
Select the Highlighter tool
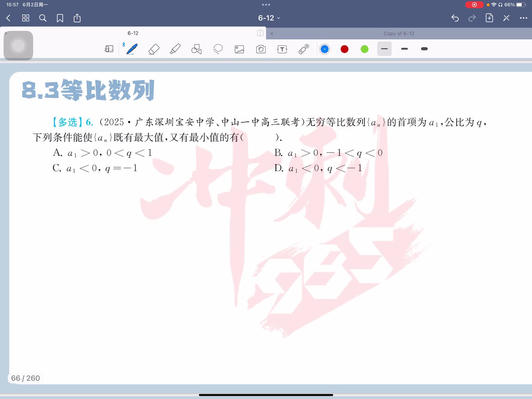point(175,49)
